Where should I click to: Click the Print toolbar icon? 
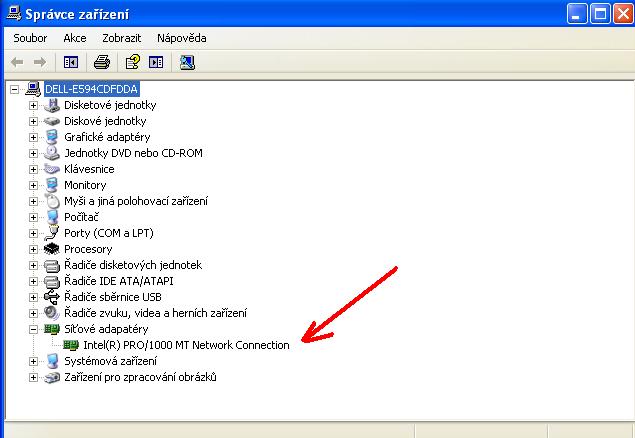coord(102,62)
